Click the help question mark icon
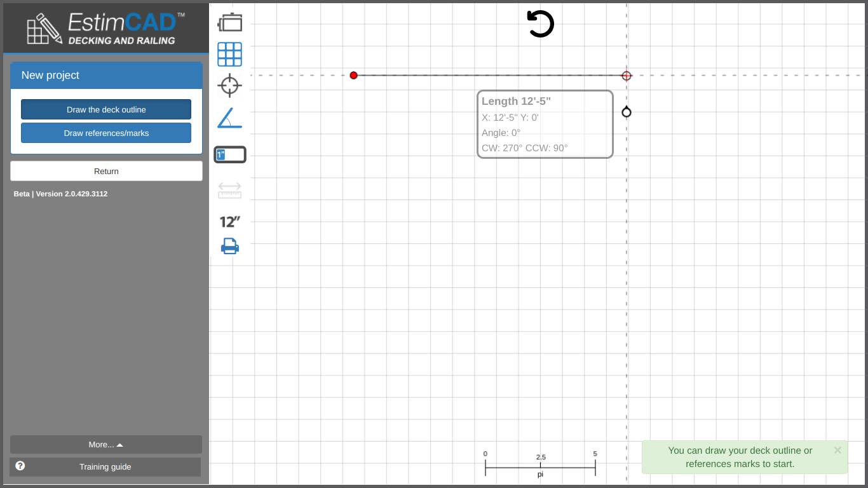Viewport: 868px width, 488px height. pos(20,466)
